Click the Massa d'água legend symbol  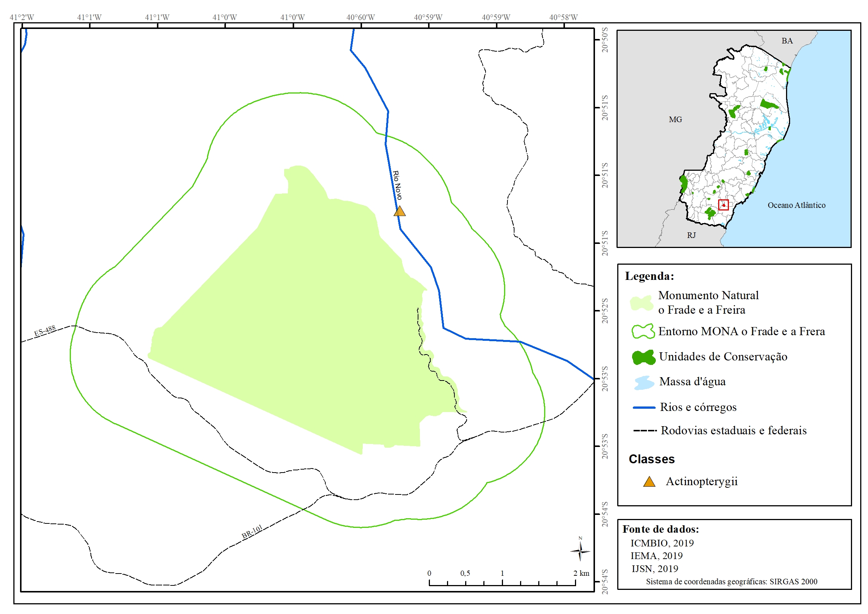[x=644, y=382]
